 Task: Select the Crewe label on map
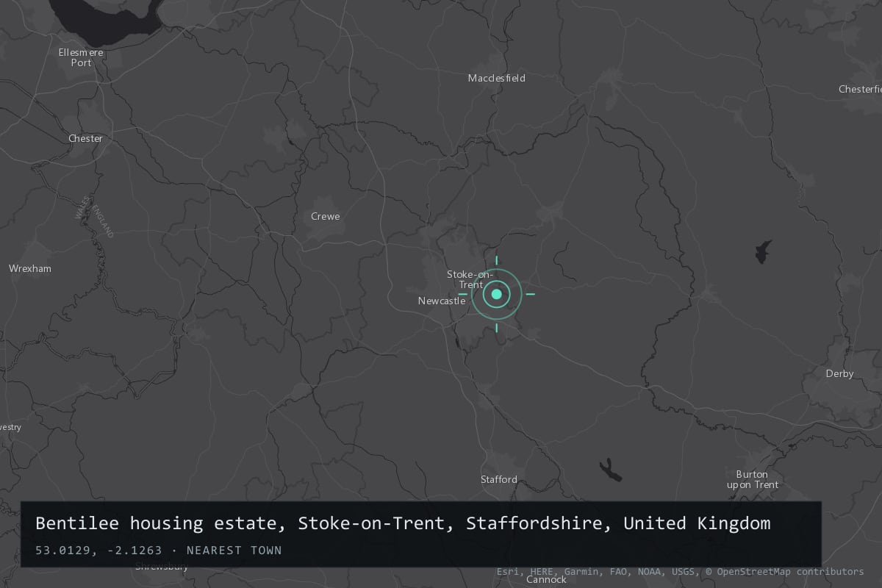[x=326, y=216]
